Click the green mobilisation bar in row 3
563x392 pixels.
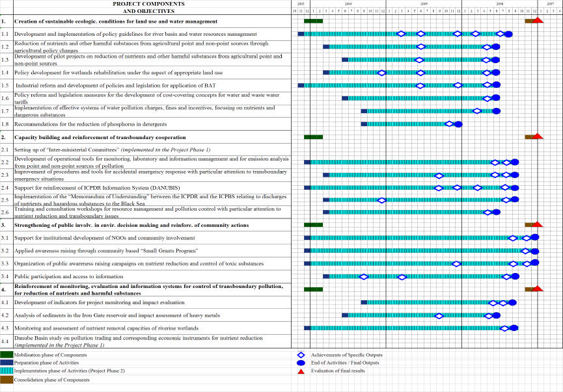pyautogui.click(x=313, y=225)
